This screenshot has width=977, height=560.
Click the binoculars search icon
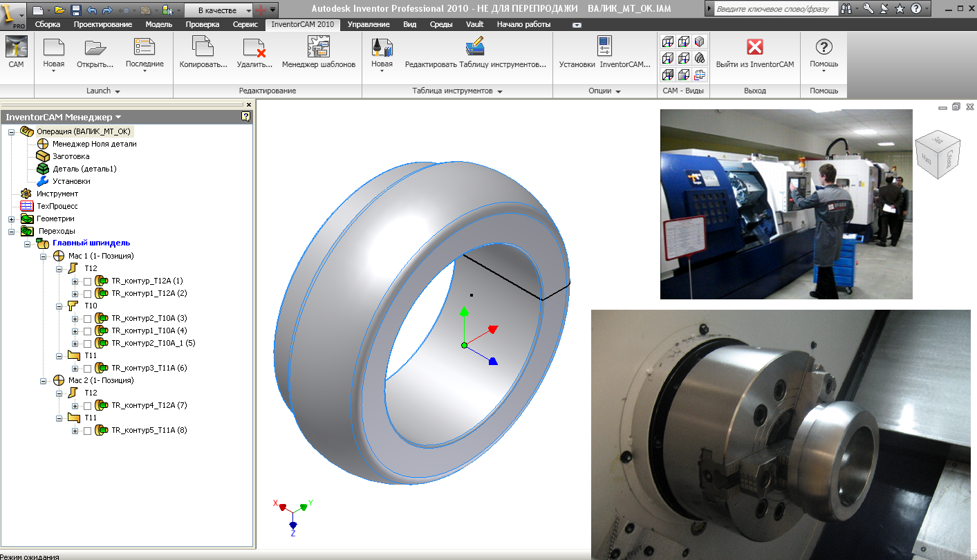tap(846, 9)
